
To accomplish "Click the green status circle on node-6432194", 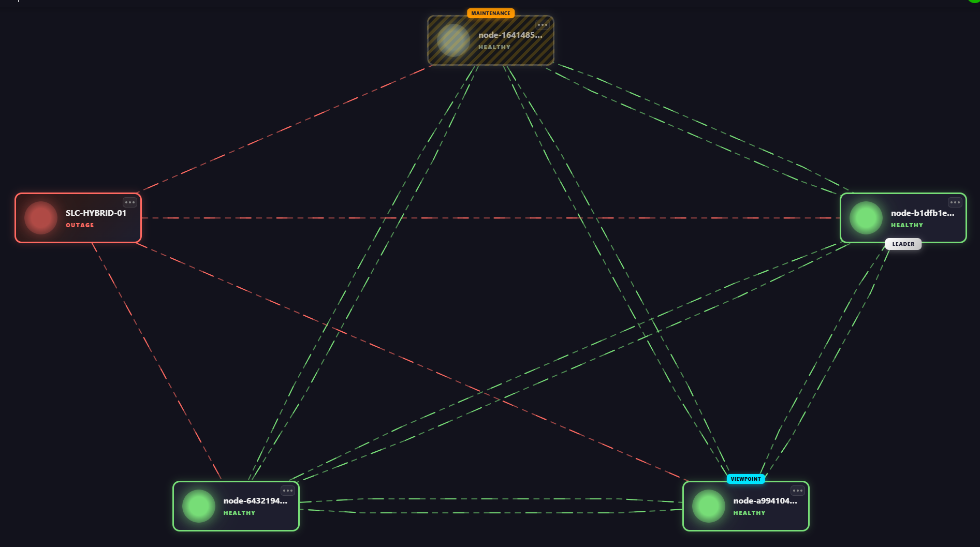I will 198,506.
